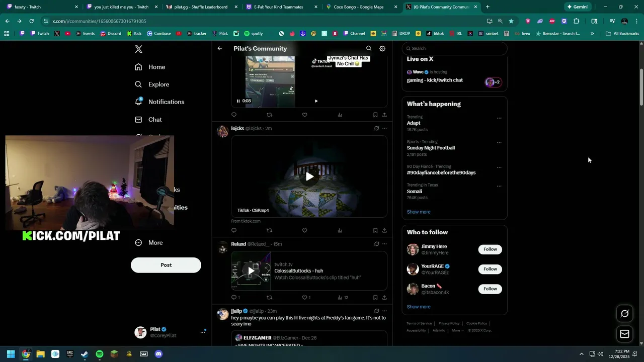The image size is (644, 362).
Task: Open more options on jjallp post
Action: tap(384, 311)
